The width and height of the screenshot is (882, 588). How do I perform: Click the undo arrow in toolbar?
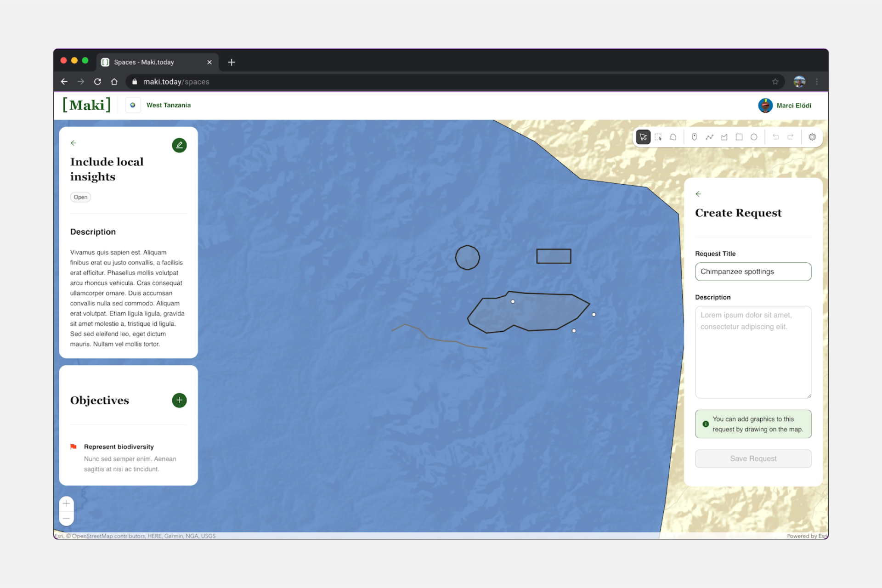click(776, 137)
